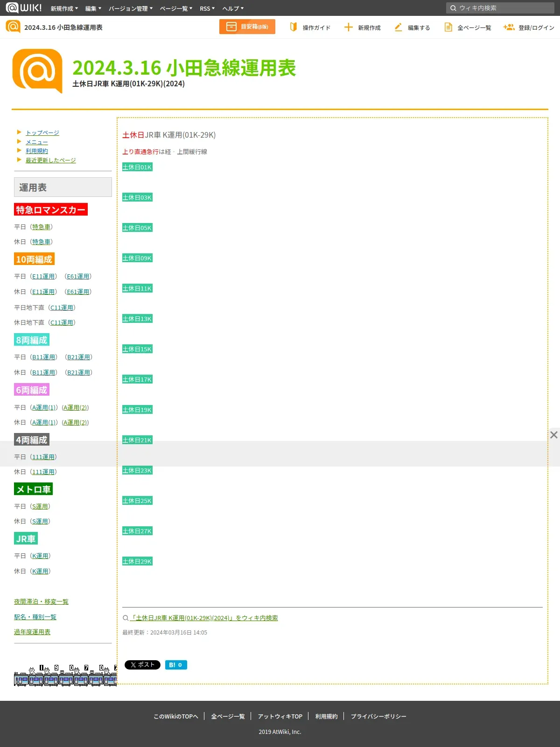Click the 土休日25K label

(137, 501)
